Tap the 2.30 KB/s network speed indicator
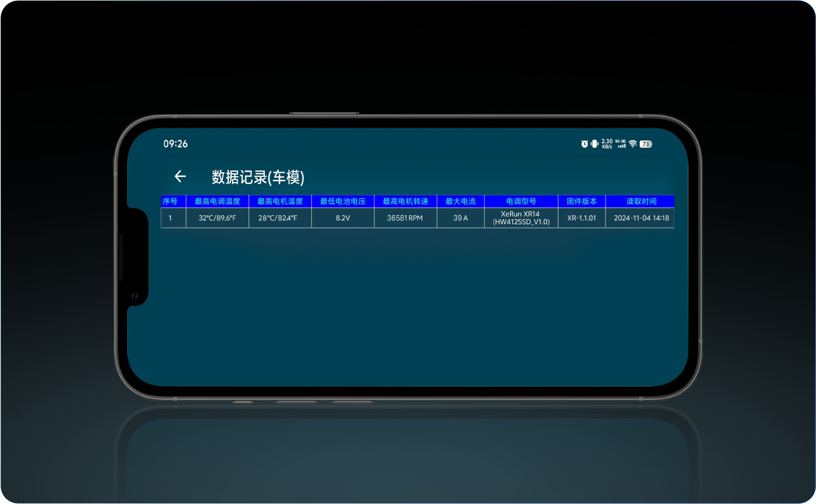Screen dimensions: 816x504 (x=607, y=144)
